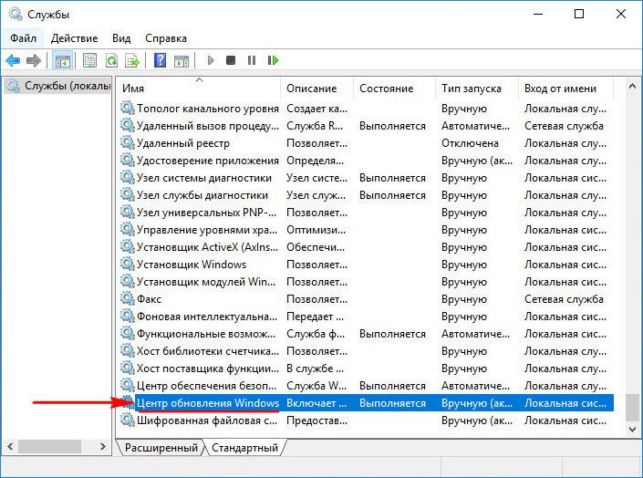Select Управление уровнями хранилища service
The height and width of the screenshot is (478, 643).
(x=367, y=230)
